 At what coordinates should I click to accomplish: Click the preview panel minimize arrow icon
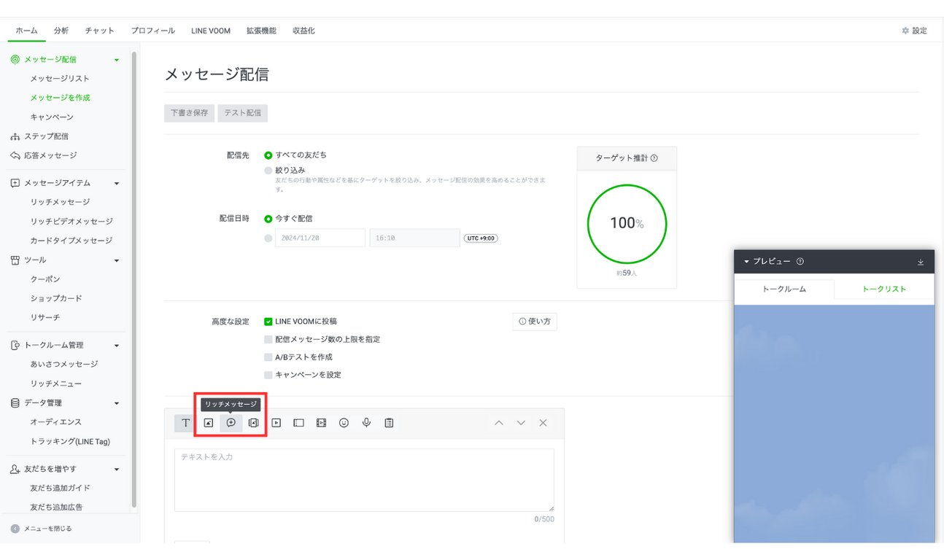(x=921, y=262)
